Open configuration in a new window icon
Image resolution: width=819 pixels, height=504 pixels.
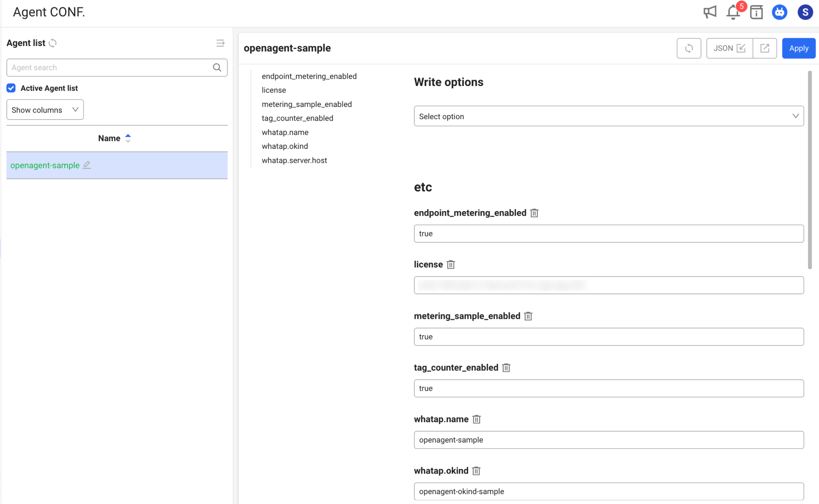(764, 48)
